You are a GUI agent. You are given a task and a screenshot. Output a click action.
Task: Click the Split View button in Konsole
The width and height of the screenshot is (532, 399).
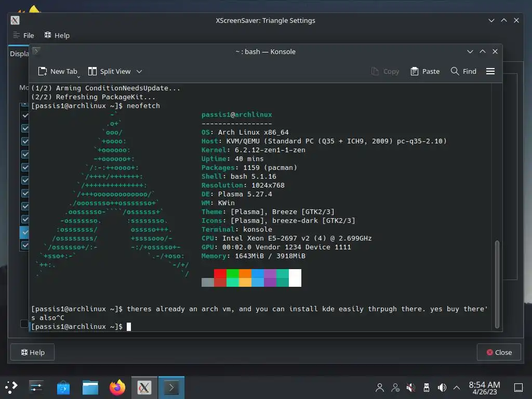(109, 71)
